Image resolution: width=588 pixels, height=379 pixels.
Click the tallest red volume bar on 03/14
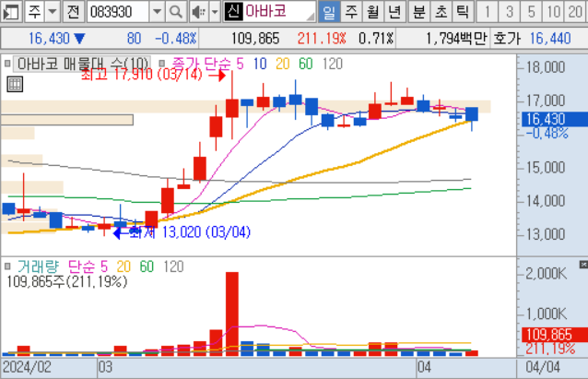point(232,314)
